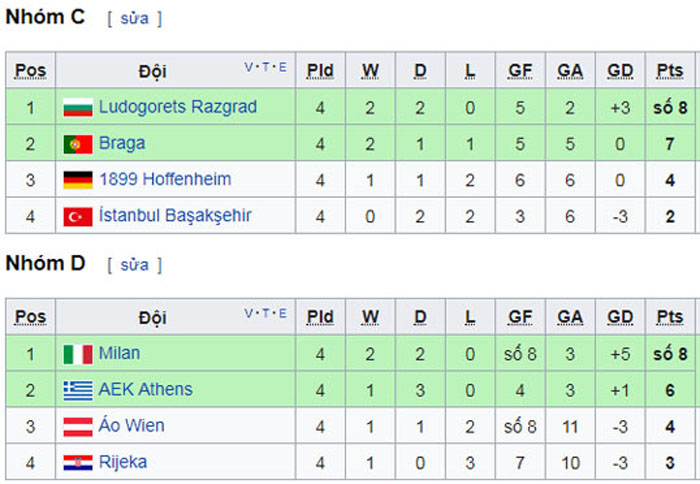
Task: Click the Turkish flag beside İstanbul Başakşehir
Action: [78, 217]
